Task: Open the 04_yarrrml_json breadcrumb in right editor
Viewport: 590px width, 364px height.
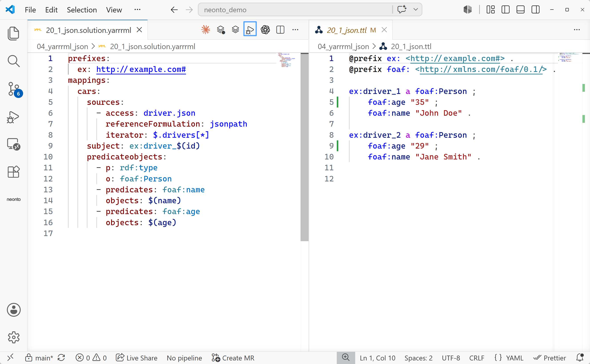Action: click(343, 46)
